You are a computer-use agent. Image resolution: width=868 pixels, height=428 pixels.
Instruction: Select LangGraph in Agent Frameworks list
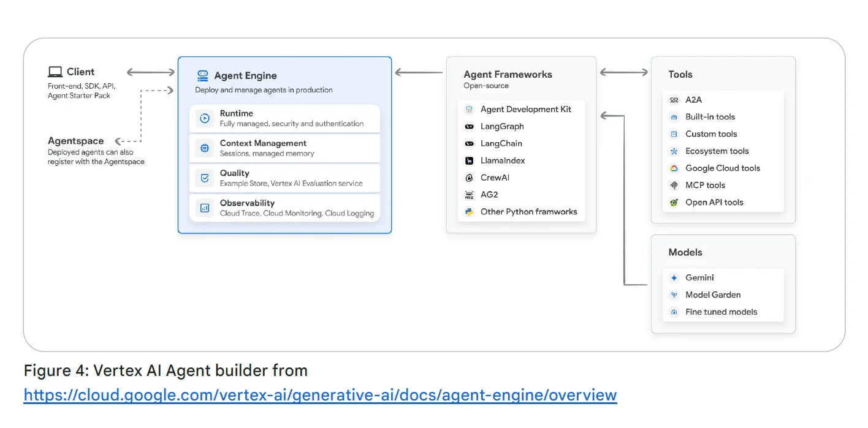(502, 127)
